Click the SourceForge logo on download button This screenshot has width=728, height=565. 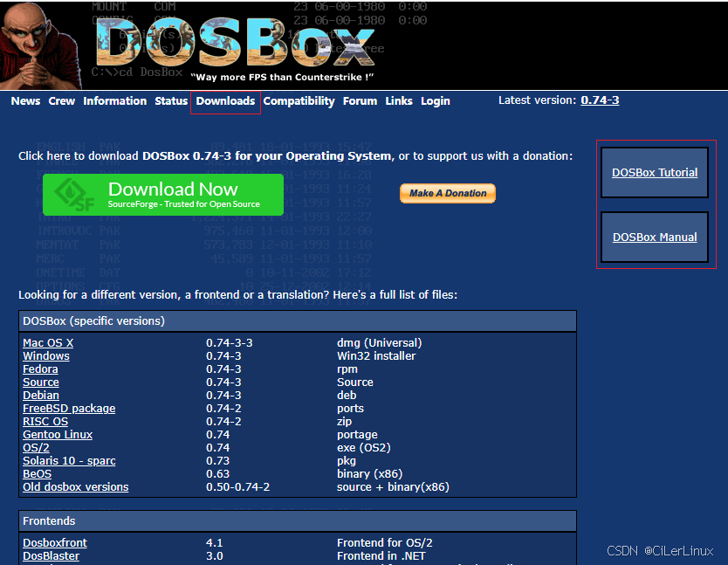[x=74, y=195]
